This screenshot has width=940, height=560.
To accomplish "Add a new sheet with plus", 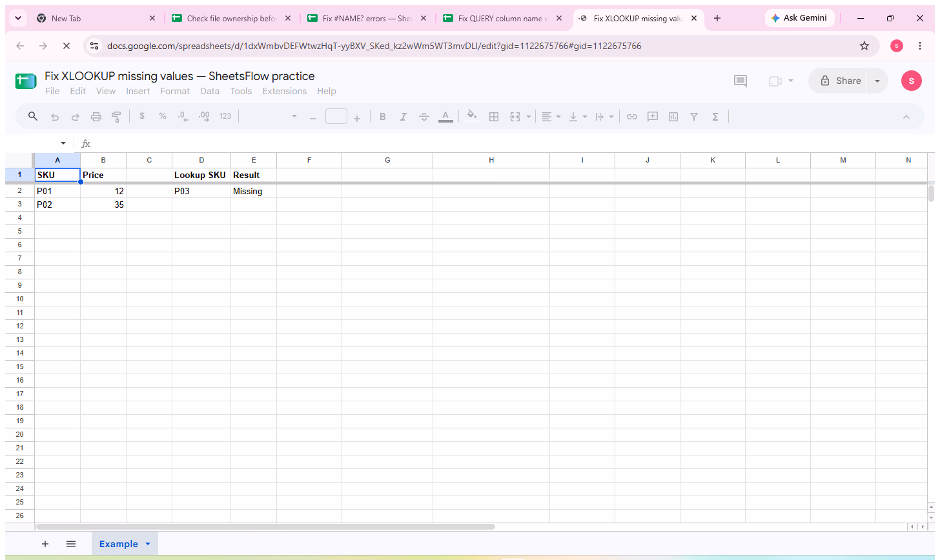I will pos(45,544).
